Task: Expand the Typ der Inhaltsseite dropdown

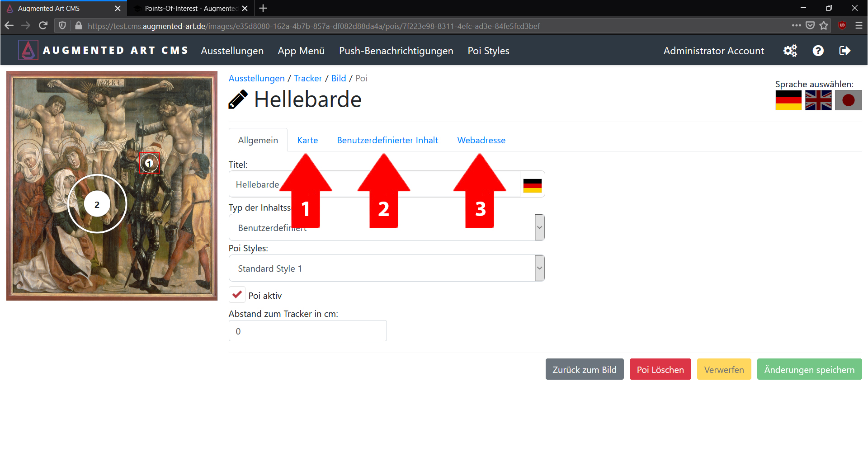Action: coord(539,227)
